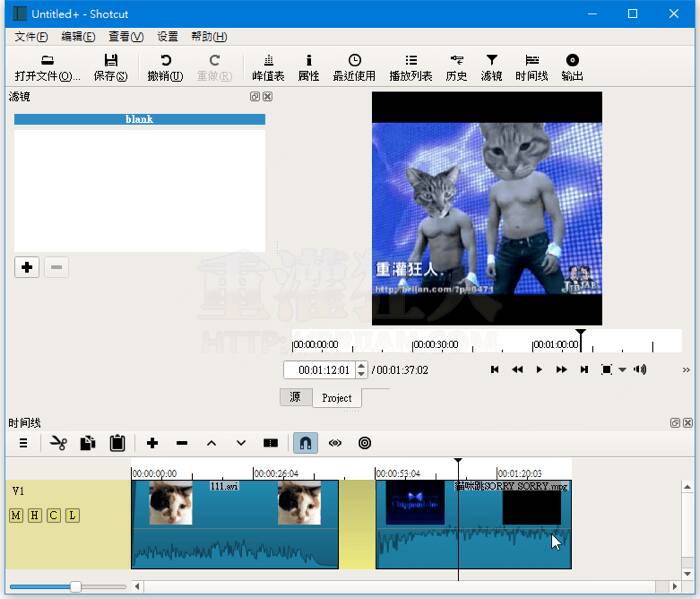The height and width of the screenshot is (599, 700).
Task: Open the 设置 menu
Action: click(167, 37)
